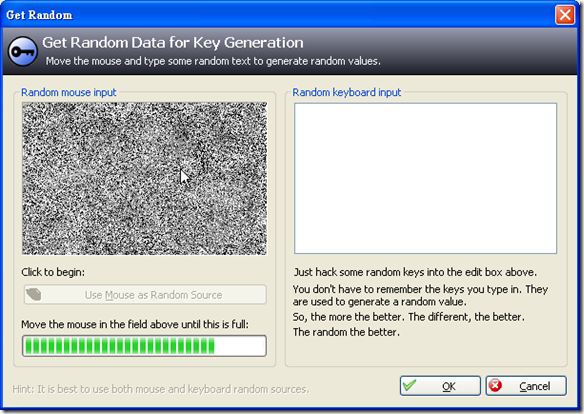Click the red X icon on Cancel button
The image size is (584, 414).
[495, 385]
